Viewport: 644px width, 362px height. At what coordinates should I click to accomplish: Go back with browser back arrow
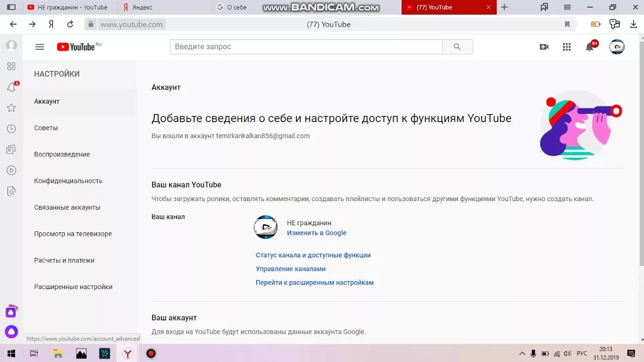(x=13, y=24)
